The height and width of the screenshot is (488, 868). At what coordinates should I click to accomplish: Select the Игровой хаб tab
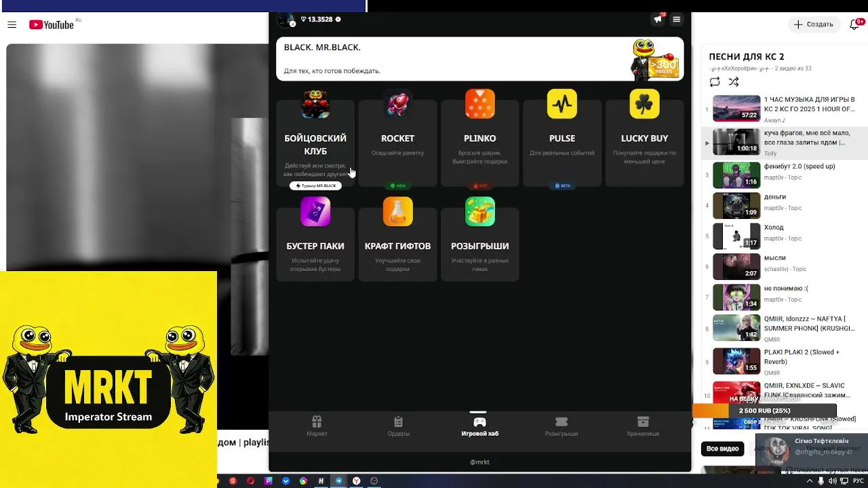point(479,426)
